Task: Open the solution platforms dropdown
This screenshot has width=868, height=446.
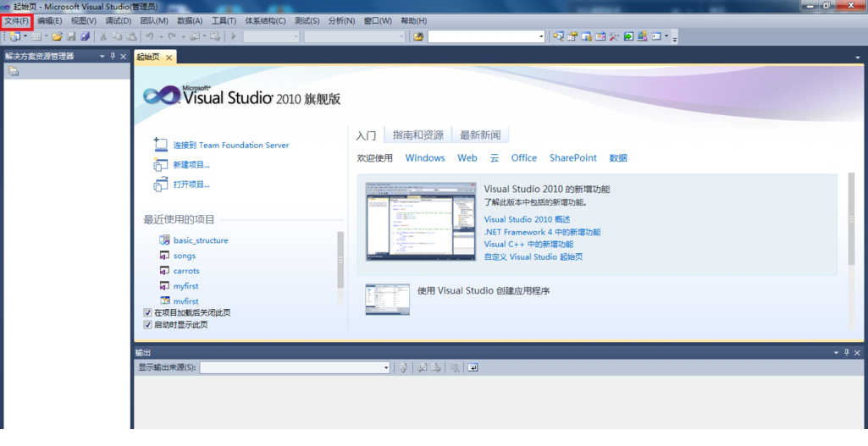Action: point(401,36)
